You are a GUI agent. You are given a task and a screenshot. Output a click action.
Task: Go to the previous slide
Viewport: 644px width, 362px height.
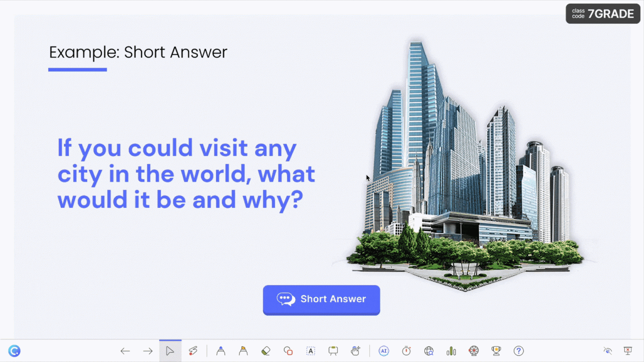tap(125, 351)
